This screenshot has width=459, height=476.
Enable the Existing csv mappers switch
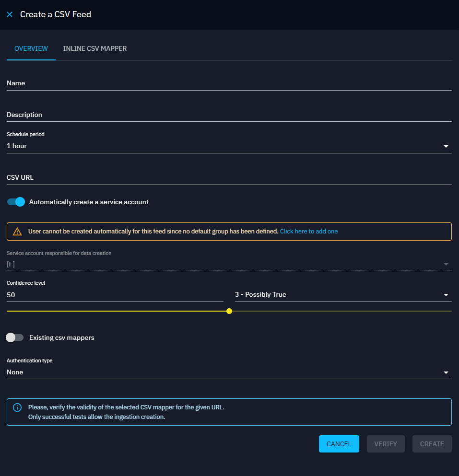pos(14,337)
